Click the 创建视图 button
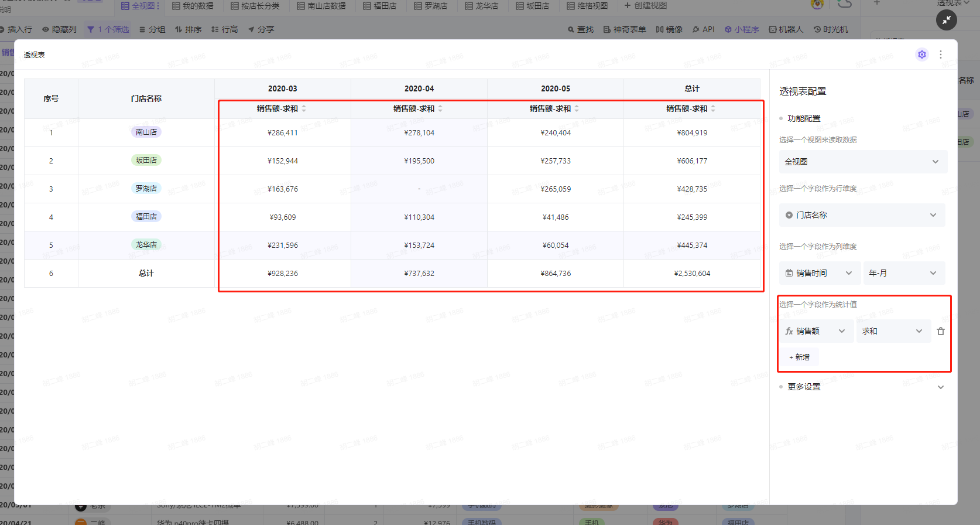Screen dimensions: 980x525 (645, 6)
